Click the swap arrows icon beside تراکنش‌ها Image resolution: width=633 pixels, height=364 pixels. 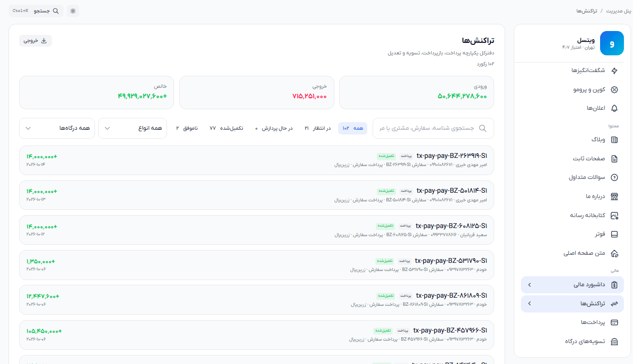point(614,304)
